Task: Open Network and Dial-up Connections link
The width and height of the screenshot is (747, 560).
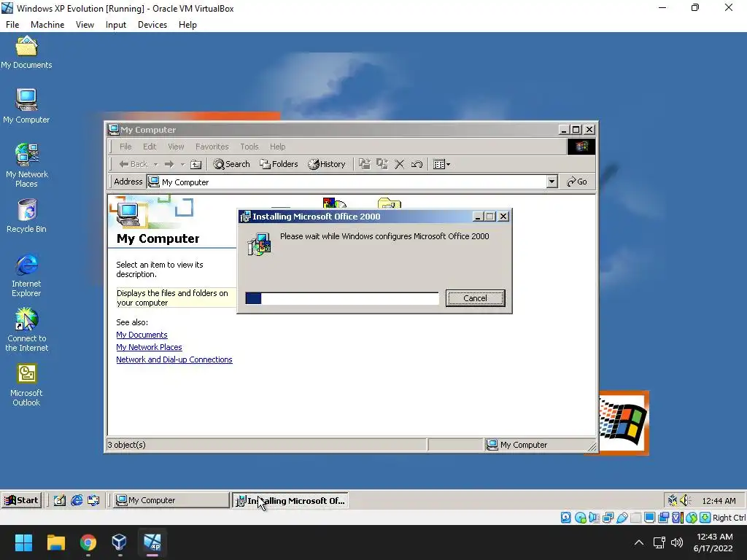Action: [x=174, y=359]
